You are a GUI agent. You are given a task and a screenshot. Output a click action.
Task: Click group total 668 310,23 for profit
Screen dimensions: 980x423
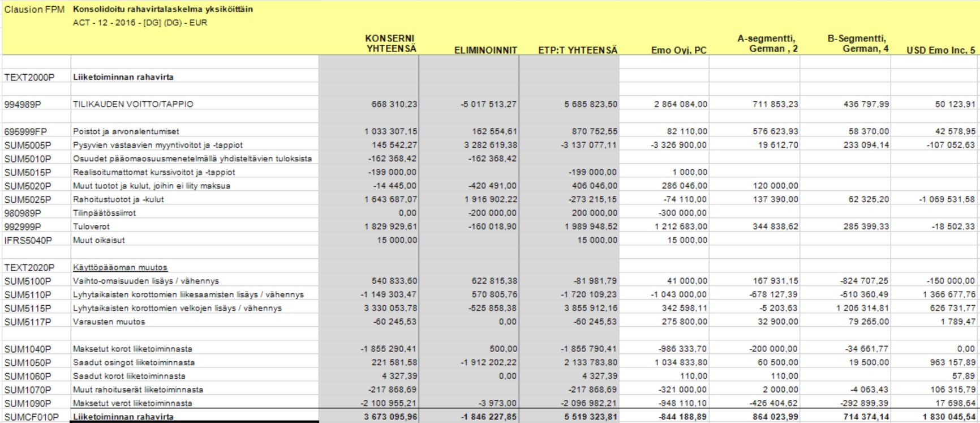(x=394, y=104)
